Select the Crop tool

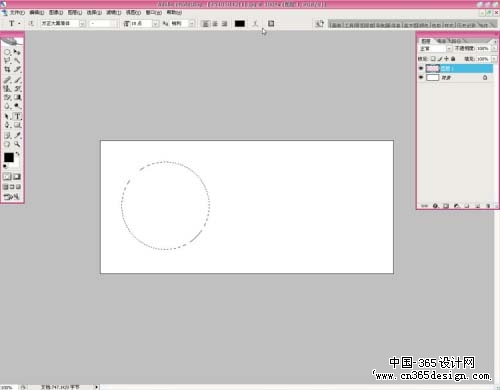[7, 69]
